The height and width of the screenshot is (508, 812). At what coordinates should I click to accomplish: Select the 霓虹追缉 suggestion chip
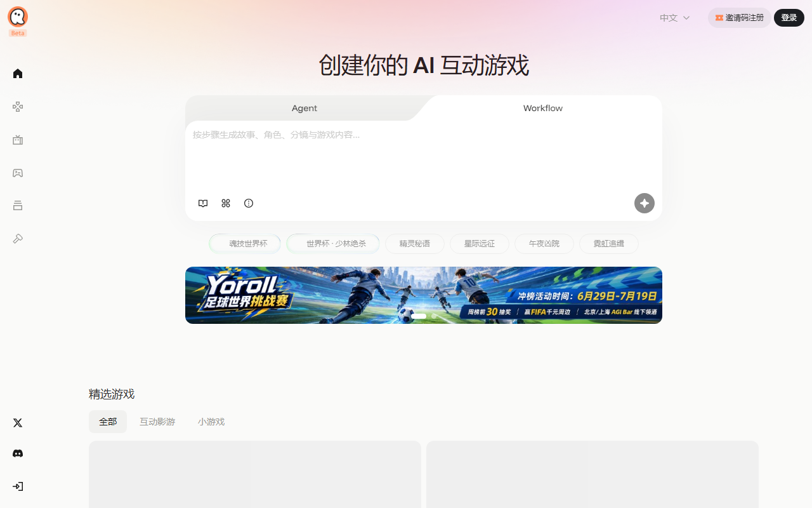click(609, 244)
